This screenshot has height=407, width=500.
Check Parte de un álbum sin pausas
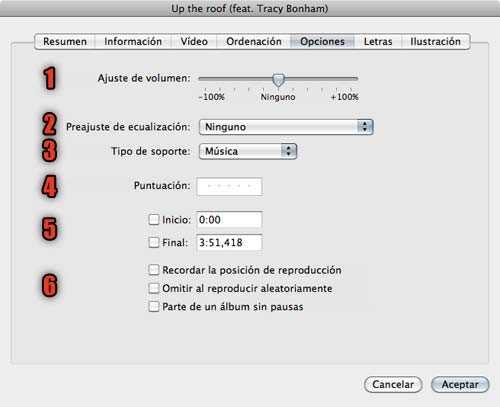(154, 306)
